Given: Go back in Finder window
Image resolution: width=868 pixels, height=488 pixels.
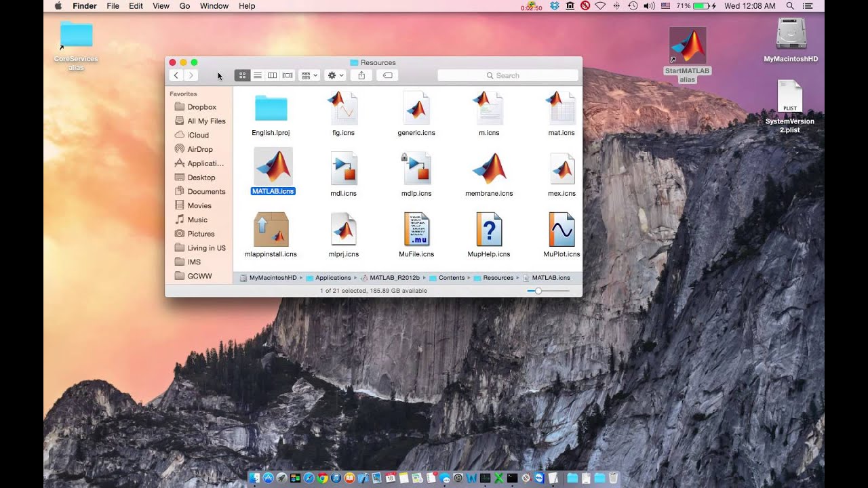Looking at the screenshot, I should click(176, 75).
